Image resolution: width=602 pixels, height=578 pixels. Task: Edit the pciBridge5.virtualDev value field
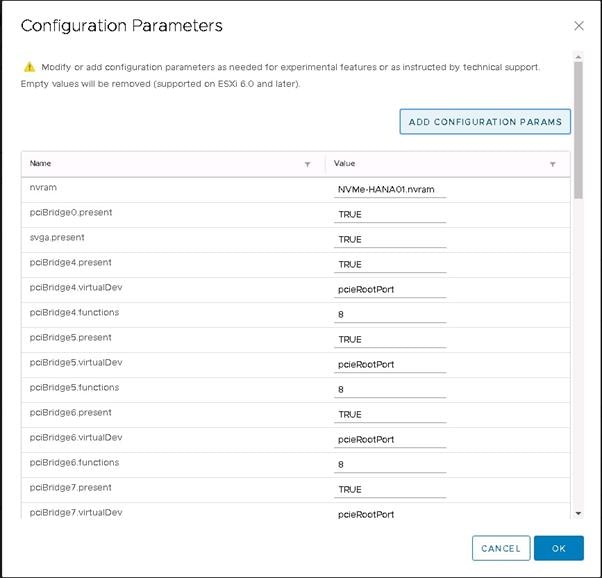(390, 365)
